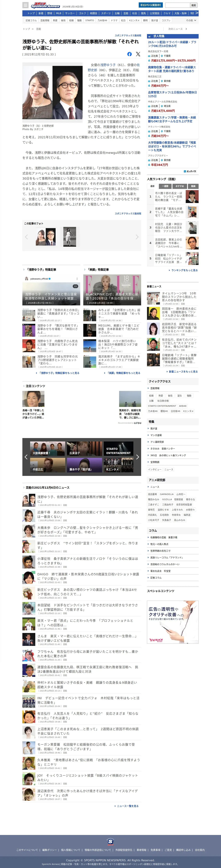Select 一週間 ranking tab
Screen dimensions: 221x868
click(165, 186)
